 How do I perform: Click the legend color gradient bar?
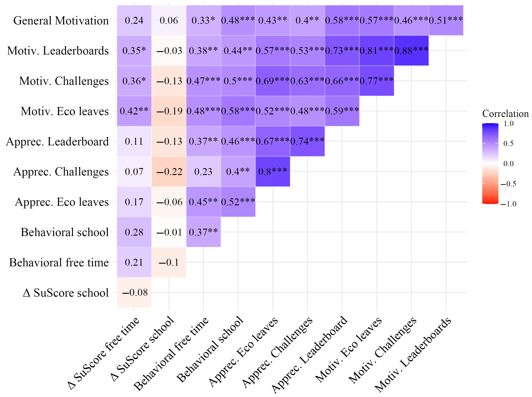point(490,163)
